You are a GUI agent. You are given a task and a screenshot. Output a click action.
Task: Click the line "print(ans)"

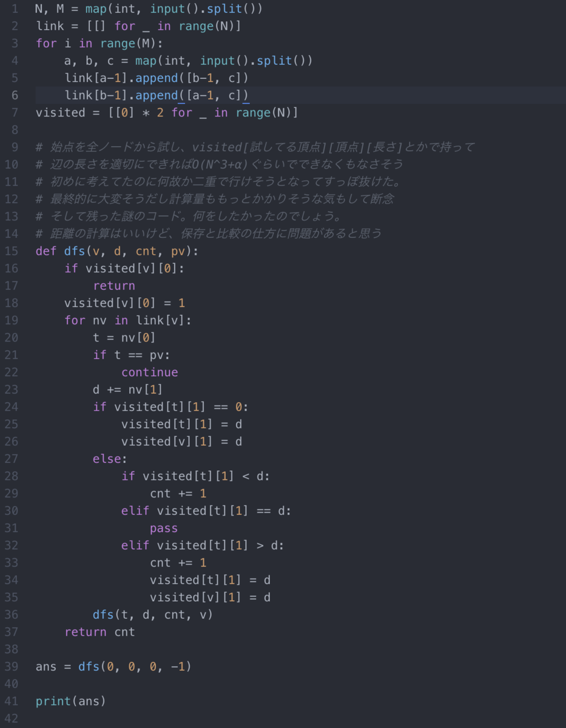tap(71, 701)
